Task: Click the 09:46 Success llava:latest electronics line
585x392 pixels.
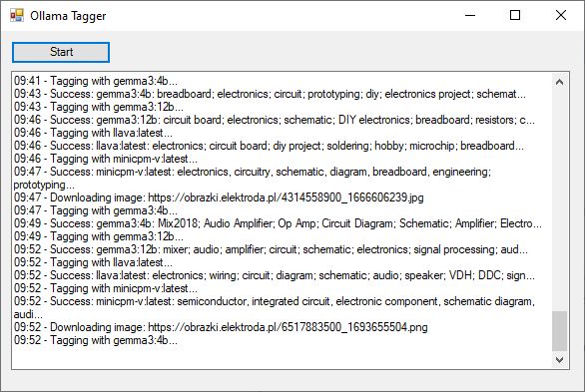Action: [269, 146]
